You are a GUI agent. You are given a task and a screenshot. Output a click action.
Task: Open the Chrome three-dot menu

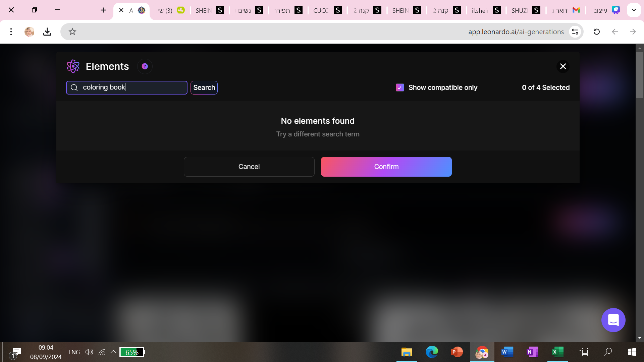[11, 32]
